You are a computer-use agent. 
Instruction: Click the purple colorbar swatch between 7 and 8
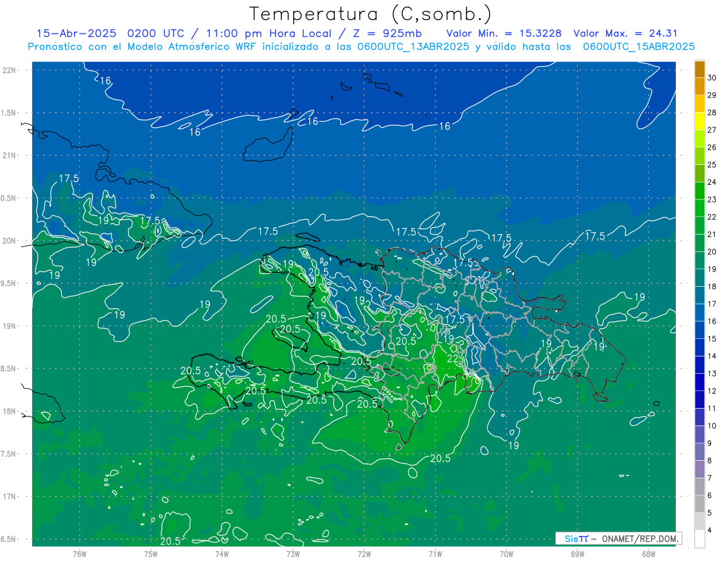pyautogui.click(x=699, y=469)
